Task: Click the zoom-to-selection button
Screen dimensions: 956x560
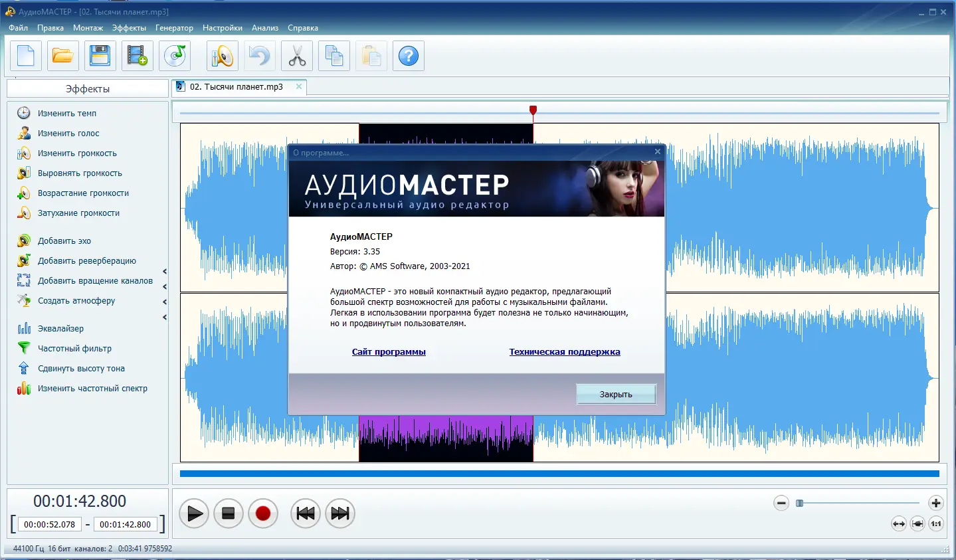Action: (x=917, y=524)
